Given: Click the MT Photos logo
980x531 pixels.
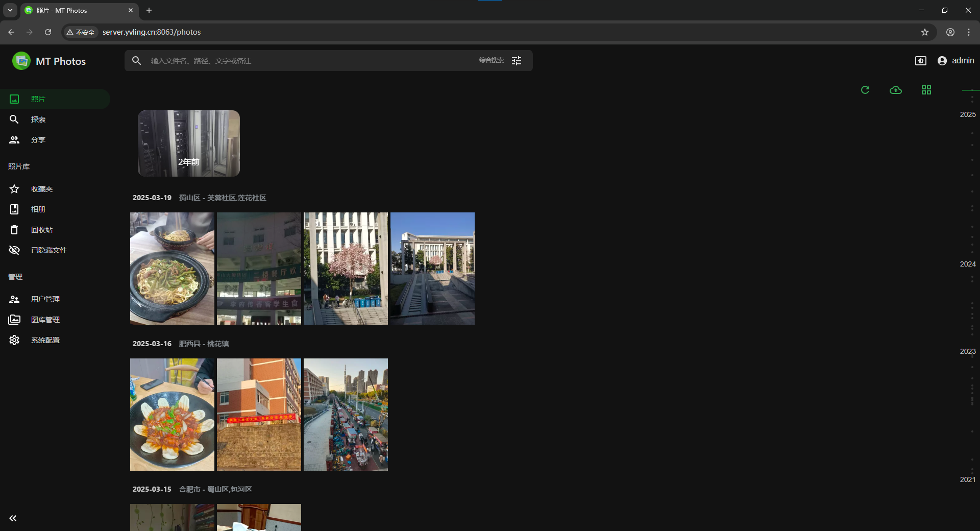Looking at the screenshot, I should tap(49, 61).
